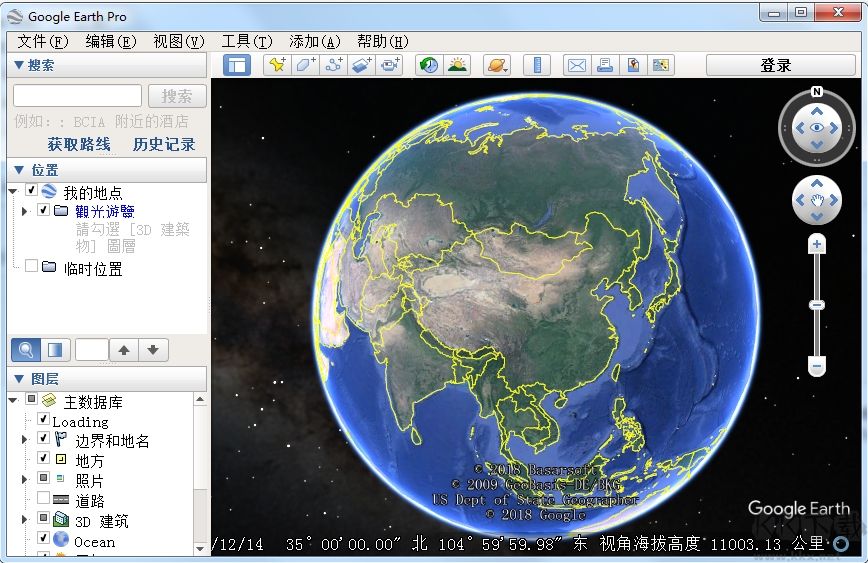Screen dimensions: 868x563
Task: Click the email envelope icon
Action: 577,65
